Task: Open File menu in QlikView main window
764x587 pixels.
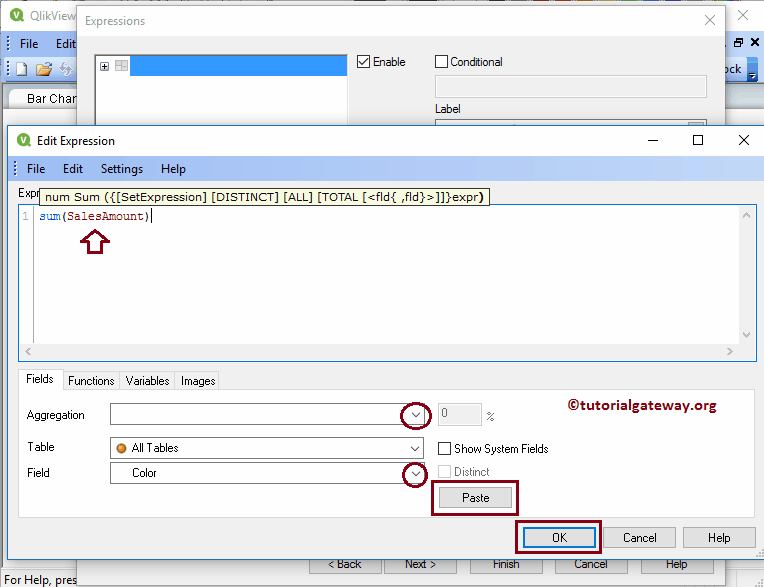Action: pos(29,44)
